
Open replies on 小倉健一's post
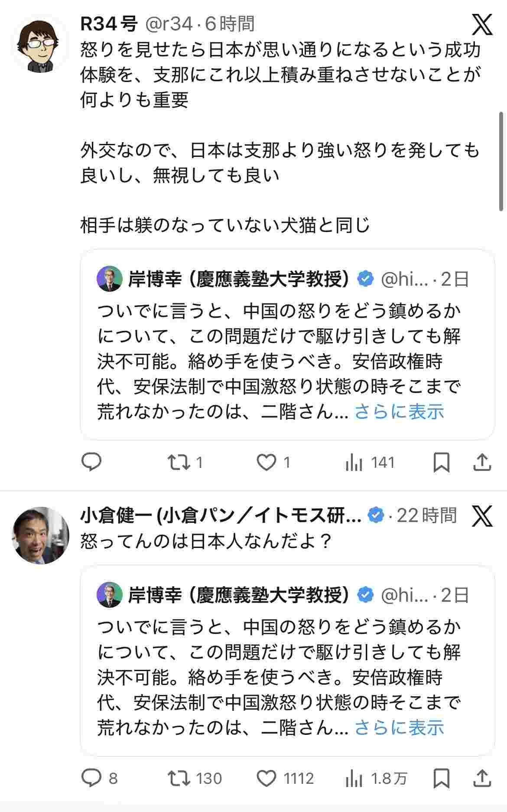pyautogui.click(x=91, y=778)
